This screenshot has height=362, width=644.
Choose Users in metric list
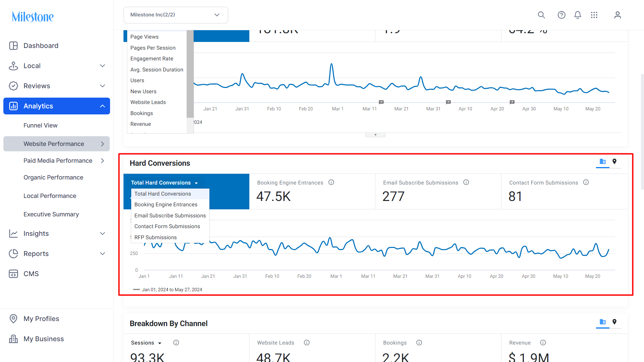pyautogui.click(x=157, y=81)
